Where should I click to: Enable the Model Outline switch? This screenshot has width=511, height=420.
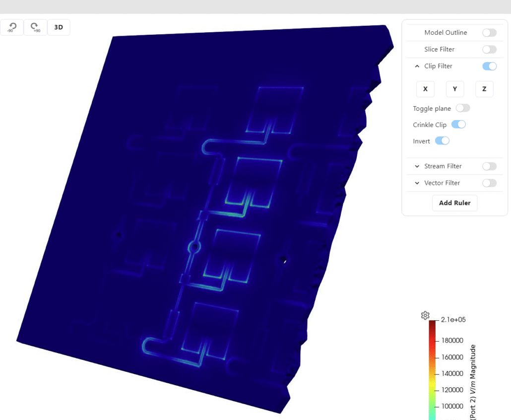coord(489,33)
